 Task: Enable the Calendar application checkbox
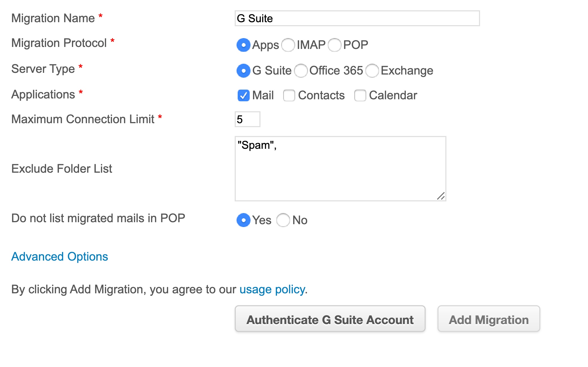[360, 95]
